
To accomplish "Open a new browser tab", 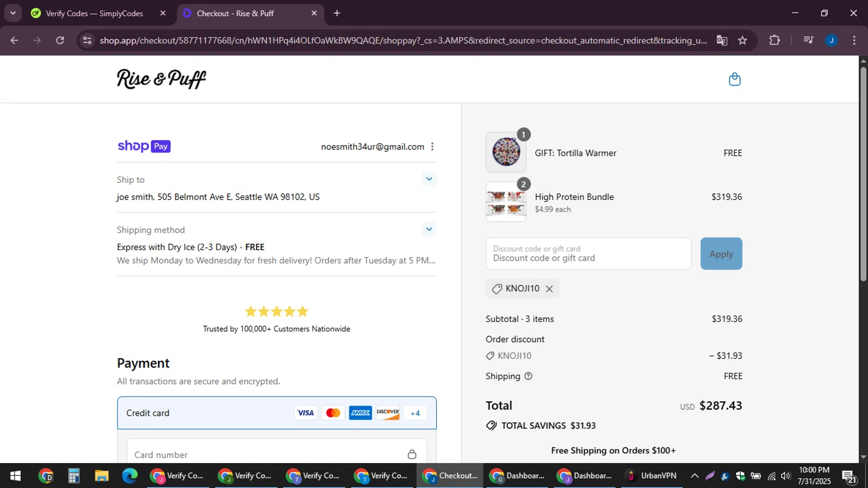I will (337, 13).
